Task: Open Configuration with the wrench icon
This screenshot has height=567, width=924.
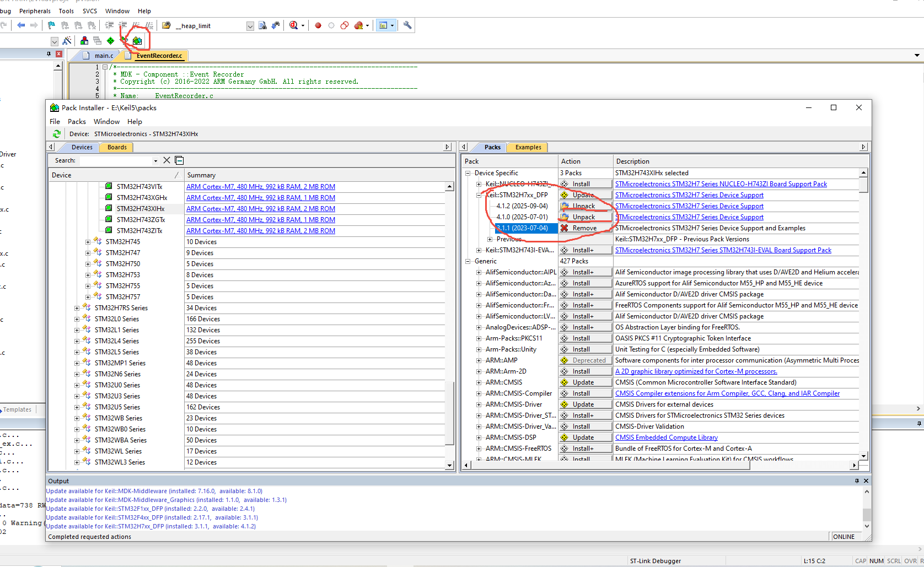Action: click(407, 25)
